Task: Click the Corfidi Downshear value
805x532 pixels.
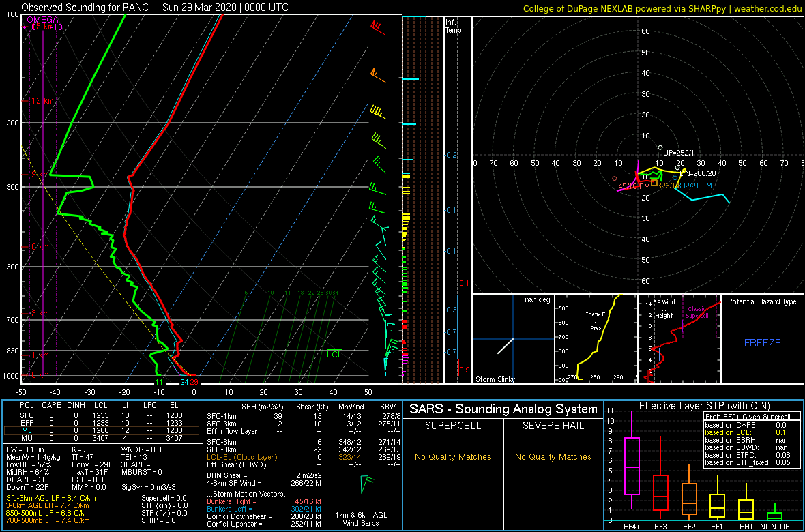Action: [x=265, y=516]
